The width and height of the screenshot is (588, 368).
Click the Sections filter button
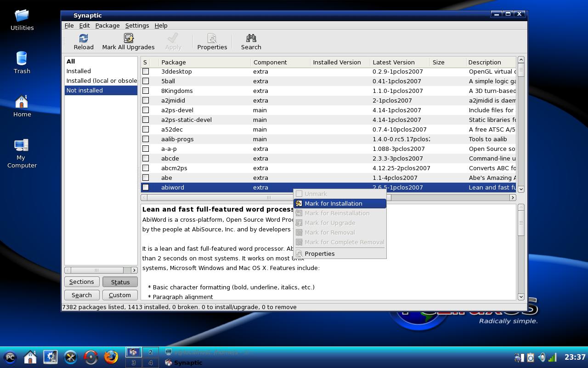81,282
